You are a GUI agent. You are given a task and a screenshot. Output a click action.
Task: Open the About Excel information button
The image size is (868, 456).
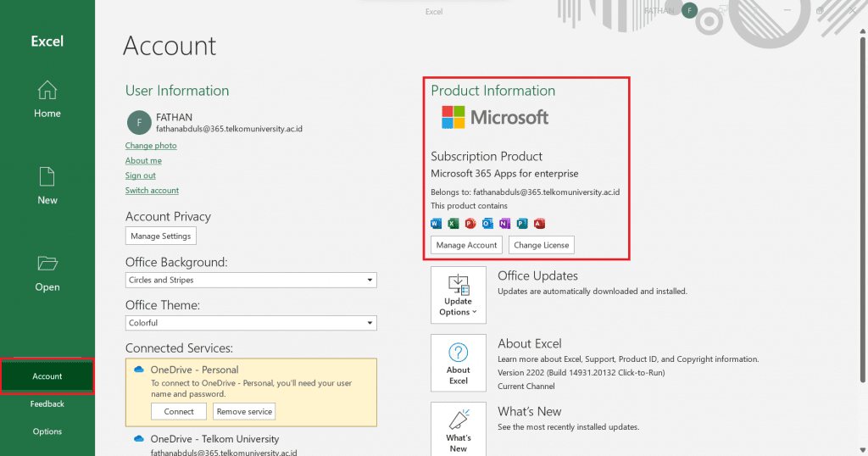point(459,362)
